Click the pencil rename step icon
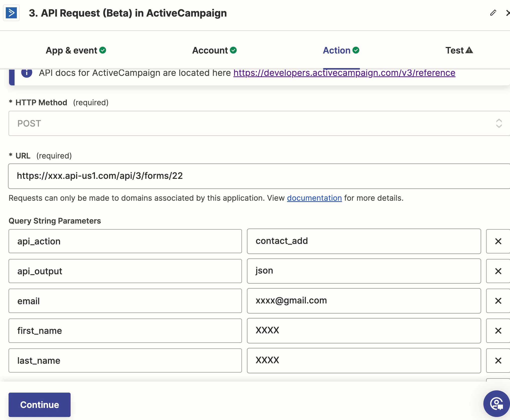 pos(493,13)
